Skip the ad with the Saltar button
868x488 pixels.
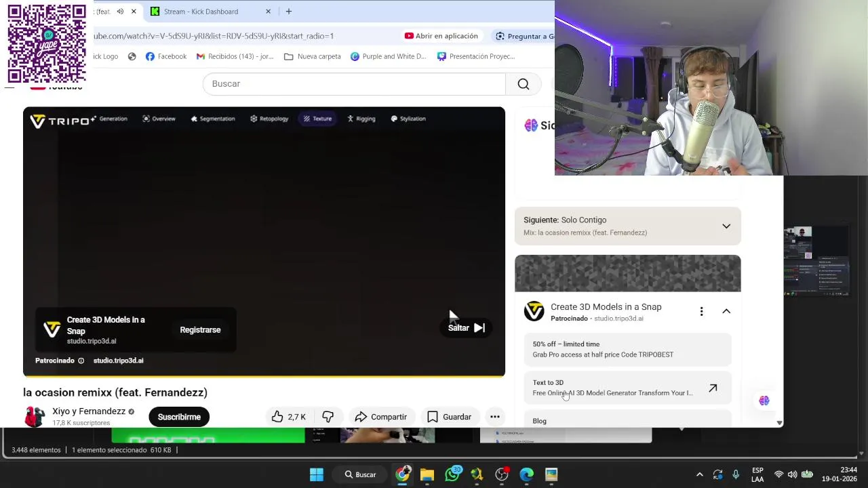[467, 328]
